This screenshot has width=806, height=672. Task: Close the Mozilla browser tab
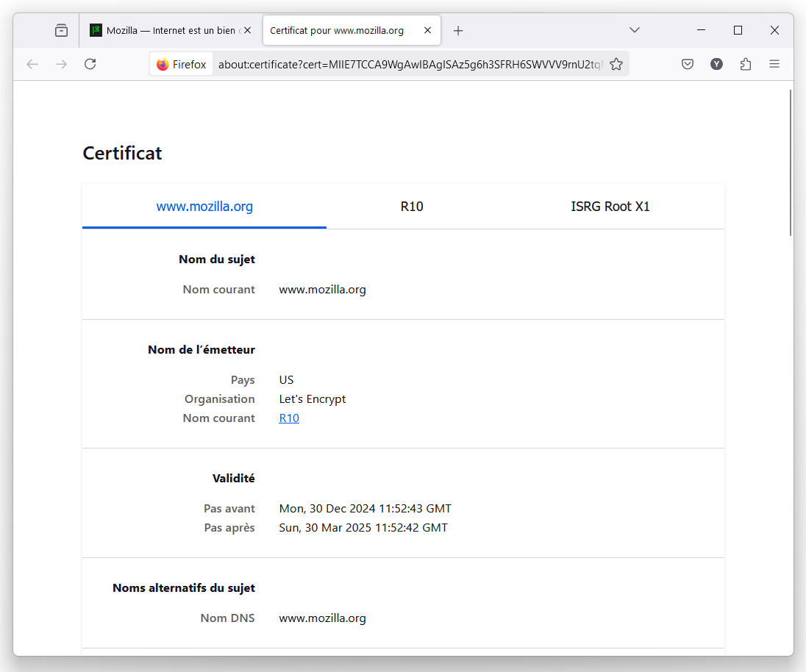(248, 30)
